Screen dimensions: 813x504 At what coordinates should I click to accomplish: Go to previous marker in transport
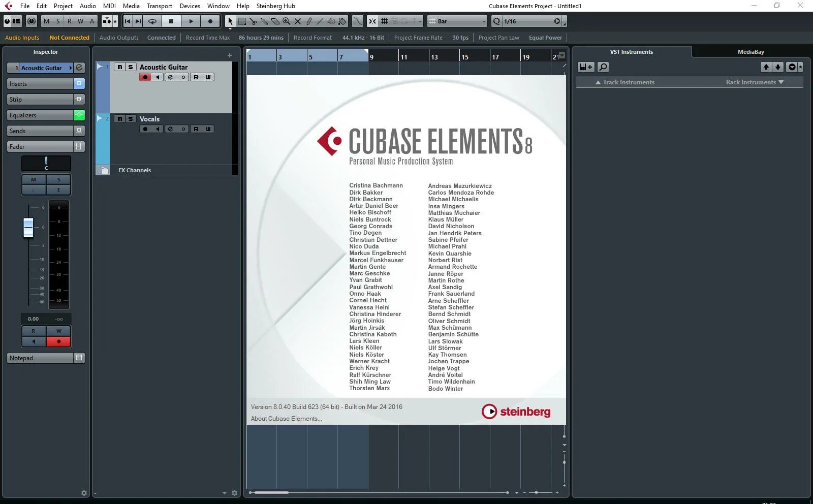(128, 21)
